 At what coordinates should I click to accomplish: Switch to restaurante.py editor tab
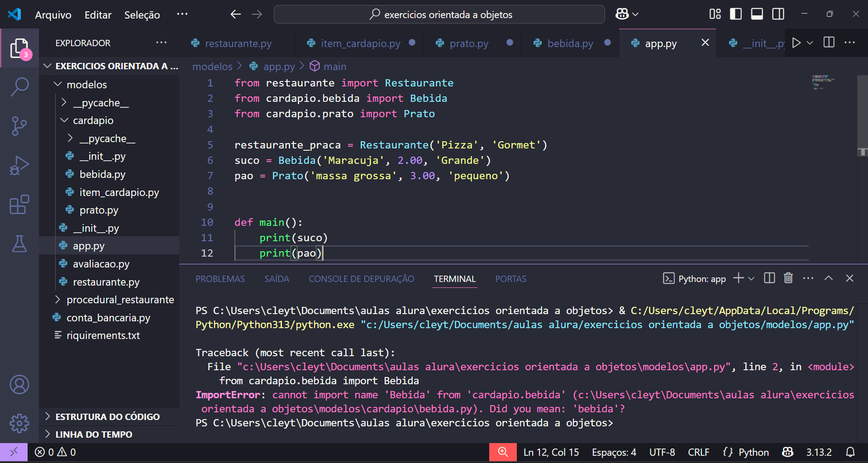pos(238,43)
